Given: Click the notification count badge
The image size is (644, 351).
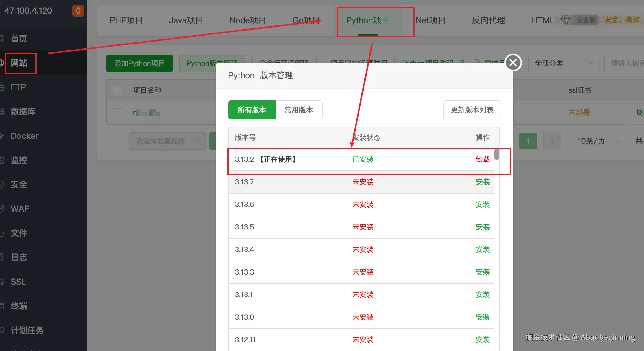Looking at the screenshot, I should 78,11.
